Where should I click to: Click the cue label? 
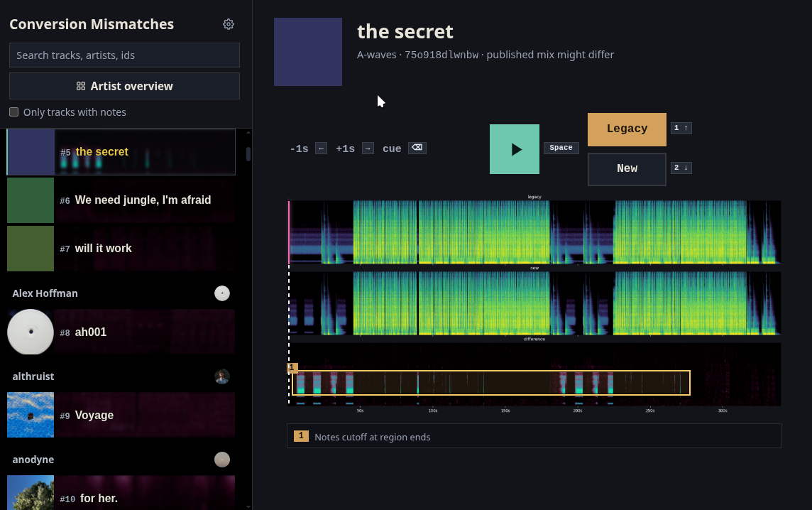(392, 148)
